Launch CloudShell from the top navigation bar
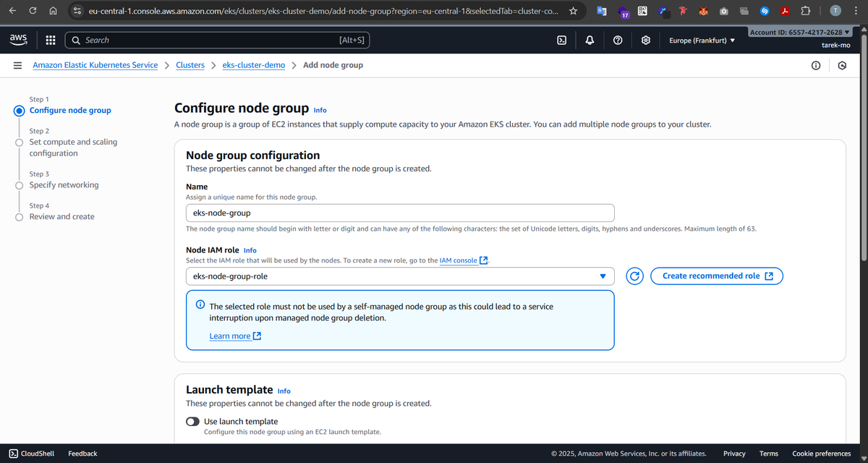 pos(561,41)
